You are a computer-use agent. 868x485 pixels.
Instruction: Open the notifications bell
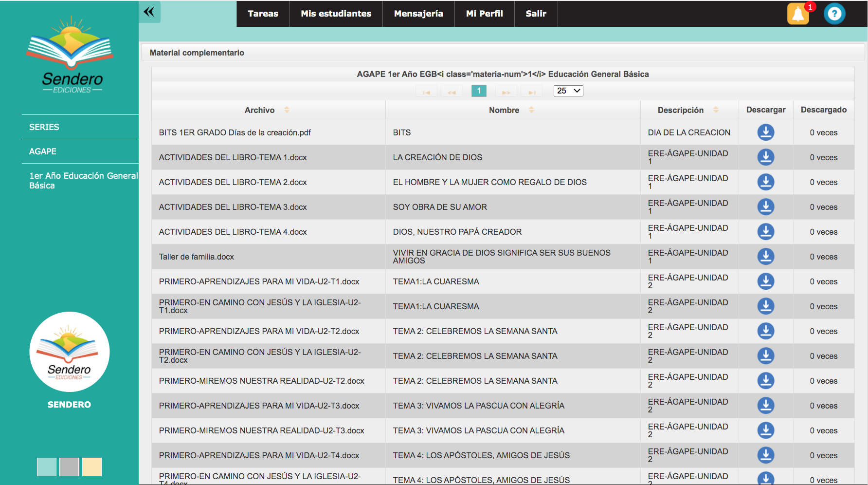coord(798,14)
